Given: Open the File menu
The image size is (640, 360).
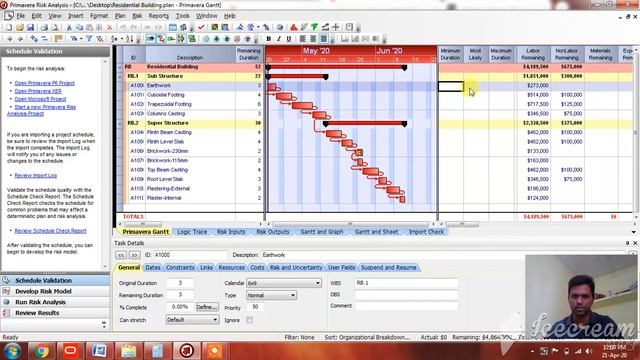Looking at the screenshot, I should 20,16.
